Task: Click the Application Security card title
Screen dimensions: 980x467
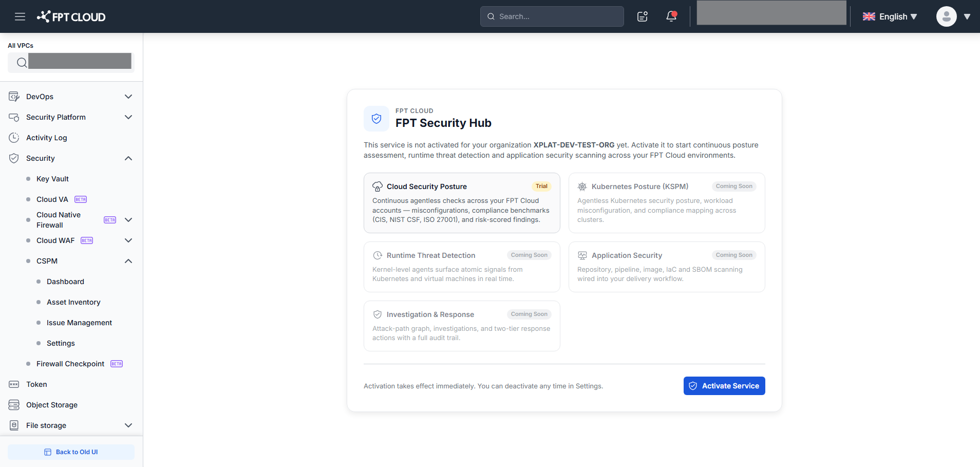Action: click(627, 255)
